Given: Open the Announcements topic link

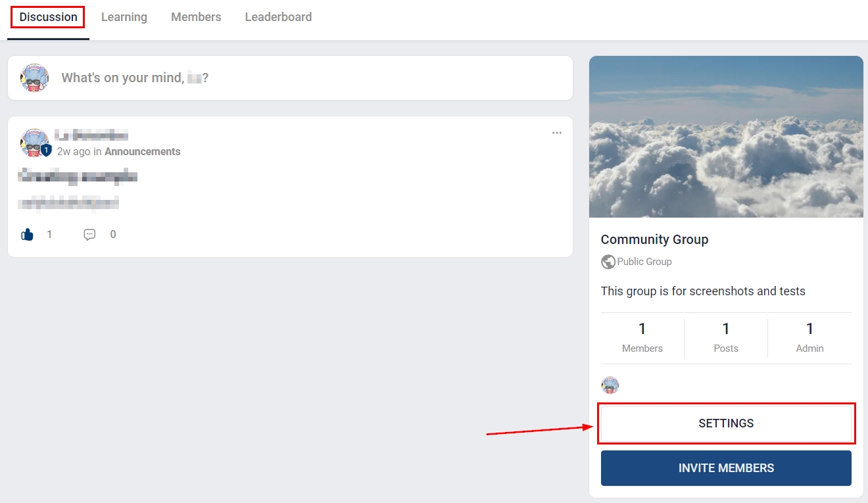Looking at the screenshot, I should point(142,151).
